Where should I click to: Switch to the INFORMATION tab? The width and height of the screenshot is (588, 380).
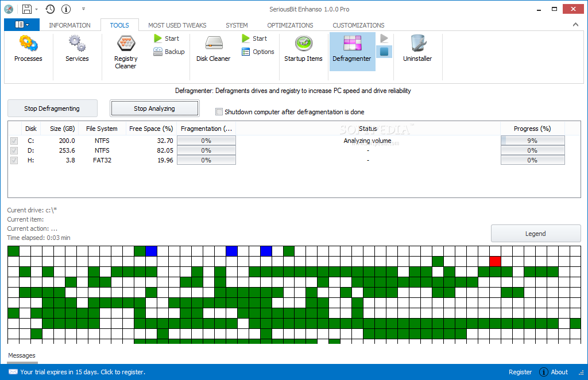[69, 25]
